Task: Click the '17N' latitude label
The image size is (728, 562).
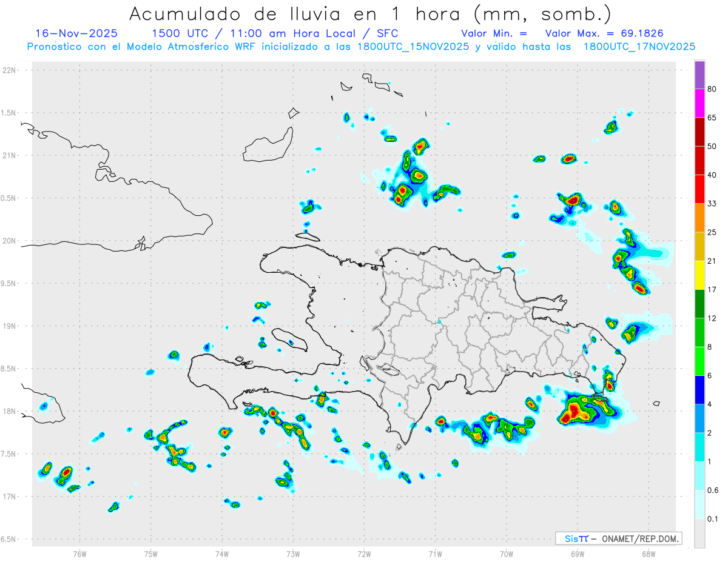Action: tap(8, 497)
